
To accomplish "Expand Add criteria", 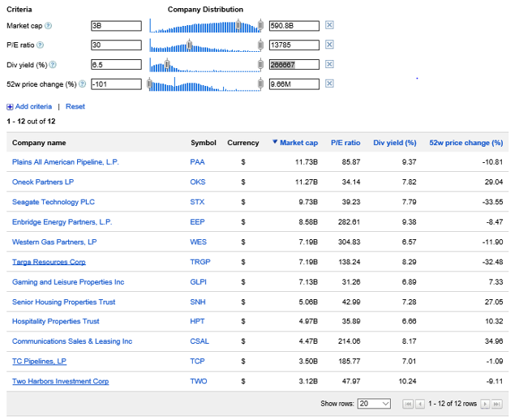I will point(32,106).
